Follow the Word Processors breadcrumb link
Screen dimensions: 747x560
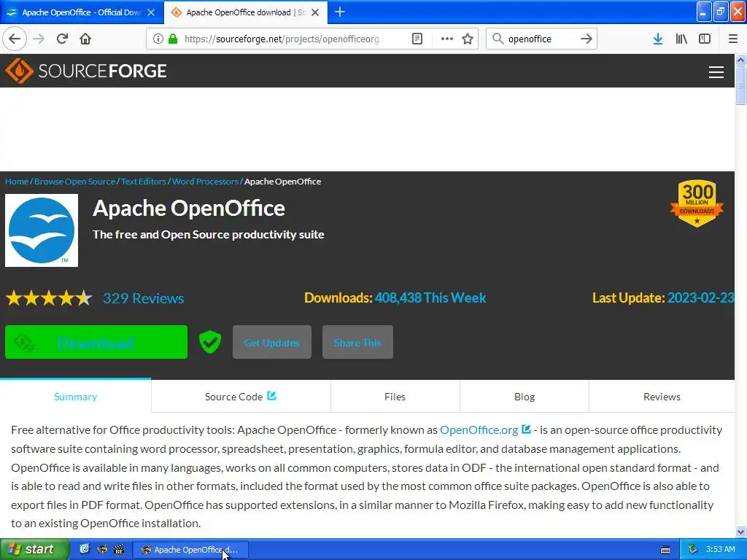click(x=205, y=182)
